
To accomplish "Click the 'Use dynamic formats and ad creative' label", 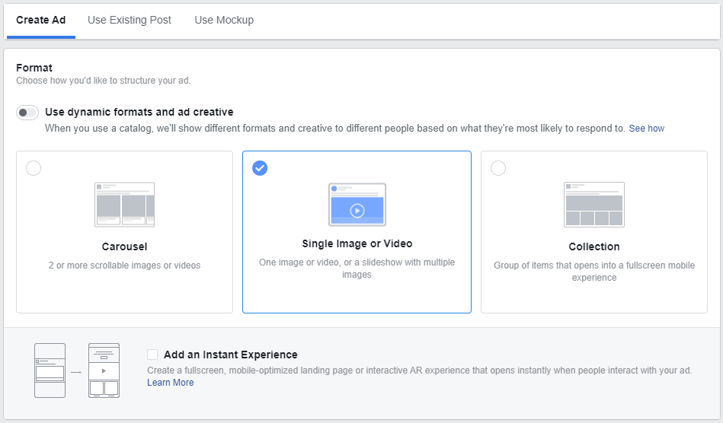I will pos(139,112).
